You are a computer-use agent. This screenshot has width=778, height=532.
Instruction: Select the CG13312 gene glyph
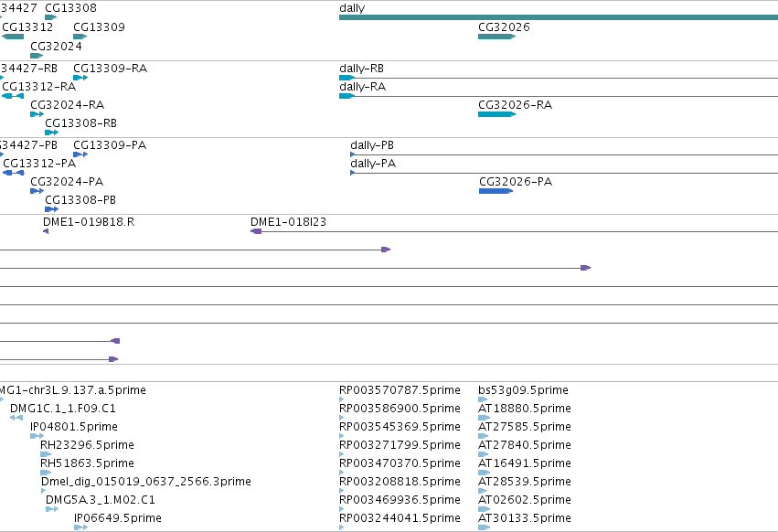[13, 37]
